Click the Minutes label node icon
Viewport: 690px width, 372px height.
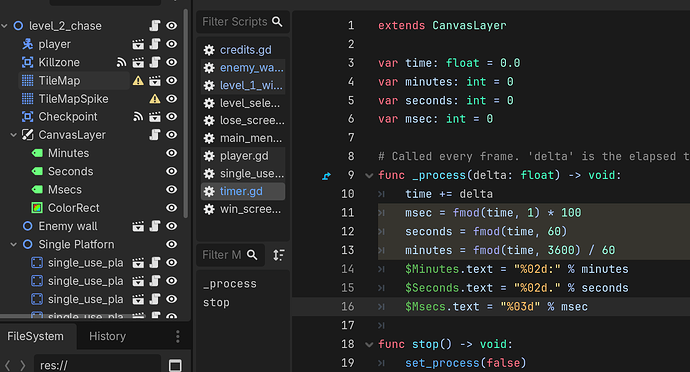37,153
